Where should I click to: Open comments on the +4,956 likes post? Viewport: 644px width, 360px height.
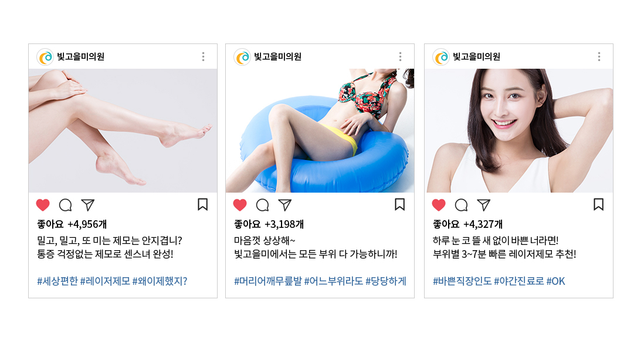(x=65, y=205)
